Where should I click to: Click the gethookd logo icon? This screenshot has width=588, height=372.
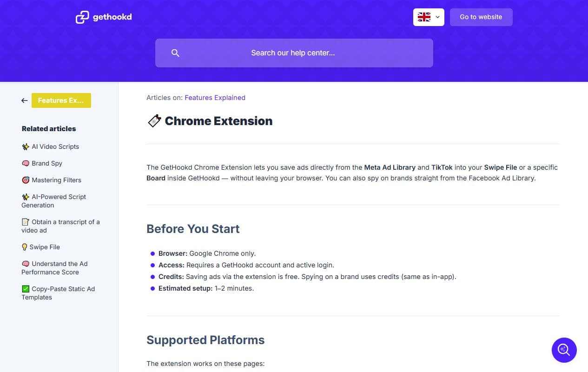point(82,17)
